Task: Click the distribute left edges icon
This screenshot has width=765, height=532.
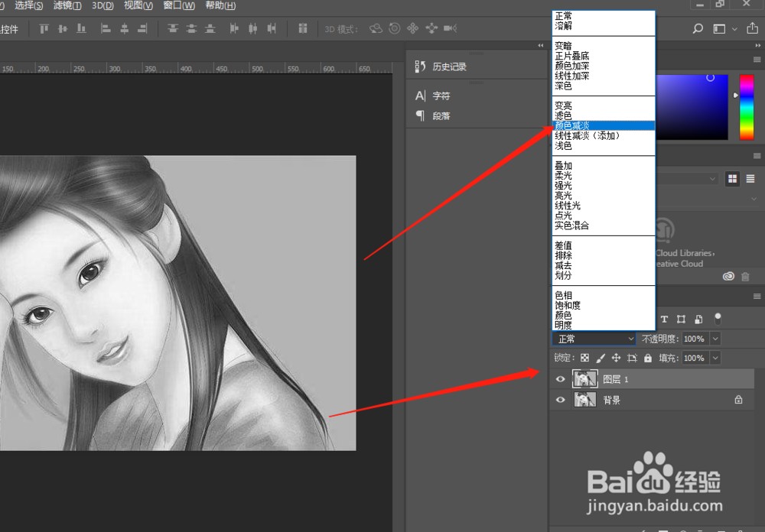Action: [234, 29]
